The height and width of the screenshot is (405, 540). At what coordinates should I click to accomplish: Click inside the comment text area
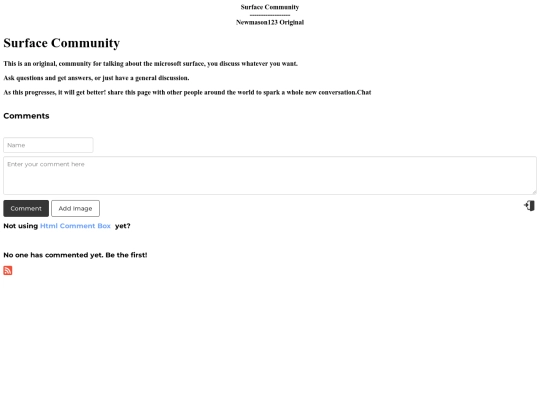270,176
